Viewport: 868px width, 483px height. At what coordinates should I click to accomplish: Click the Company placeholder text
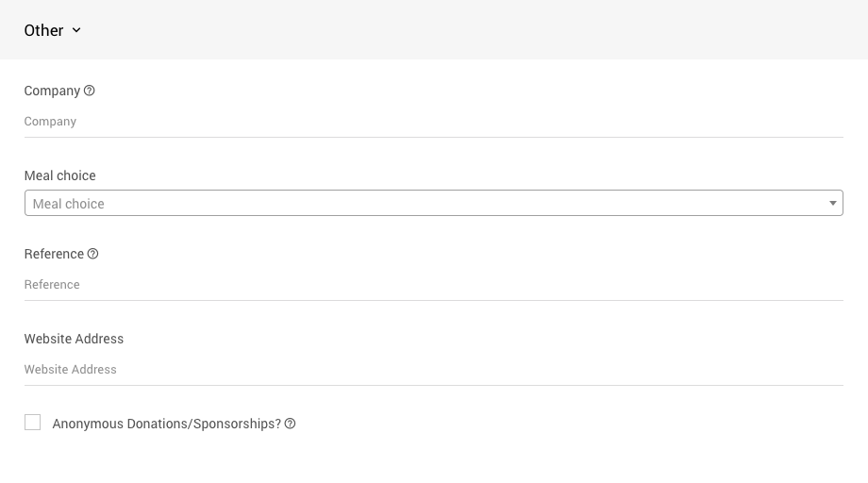(x=50, y=122)
